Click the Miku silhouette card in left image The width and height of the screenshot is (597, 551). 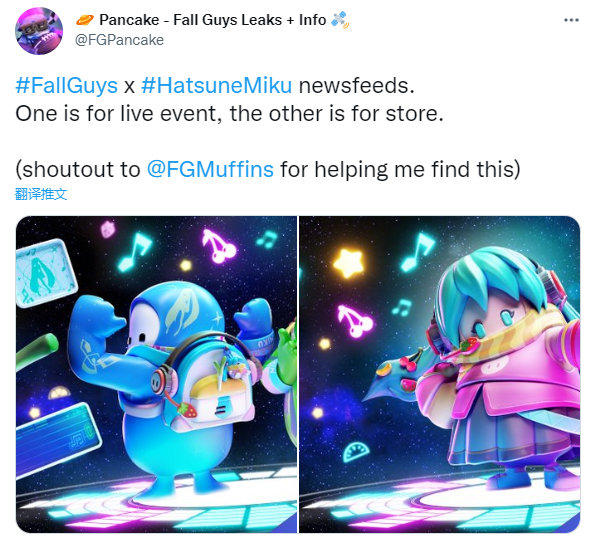(x=46, y=273)
